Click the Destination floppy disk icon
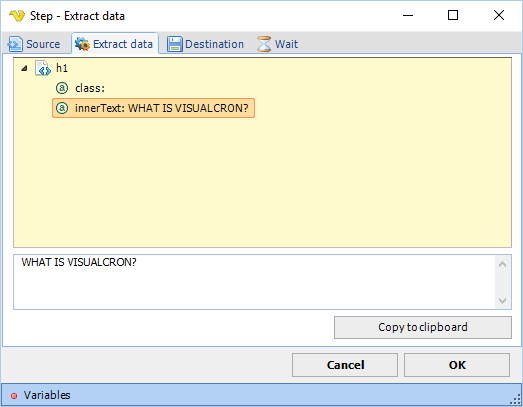This screenshot has width=523, height=407. (174, 44)
